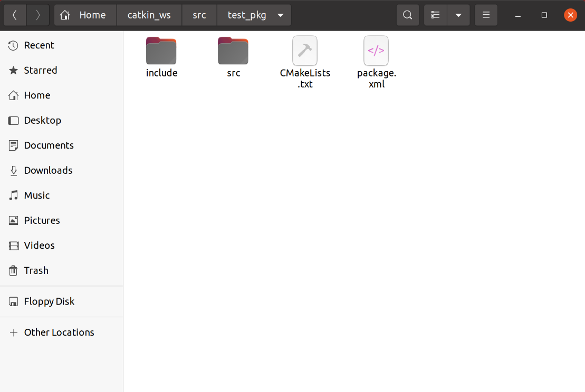
Task: Open Trash in the sidebar
Action: pyautogui.click(x=62, y=270)
